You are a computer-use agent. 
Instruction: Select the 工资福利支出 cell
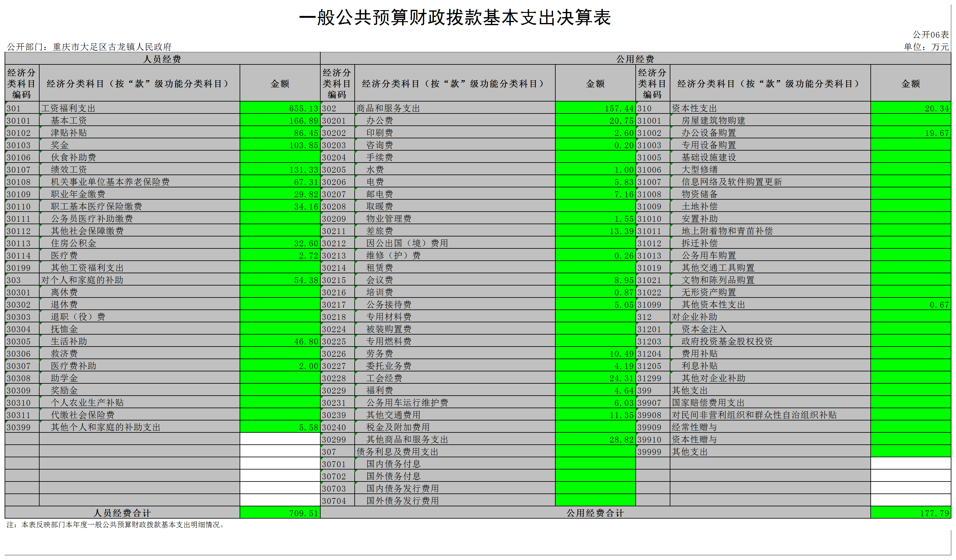pos(140,108)
